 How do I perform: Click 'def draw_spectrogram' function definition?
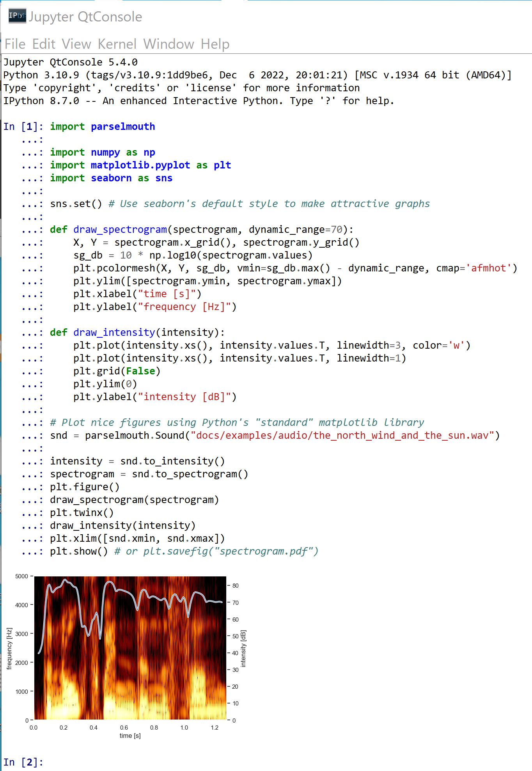click(x=202, y=230)
